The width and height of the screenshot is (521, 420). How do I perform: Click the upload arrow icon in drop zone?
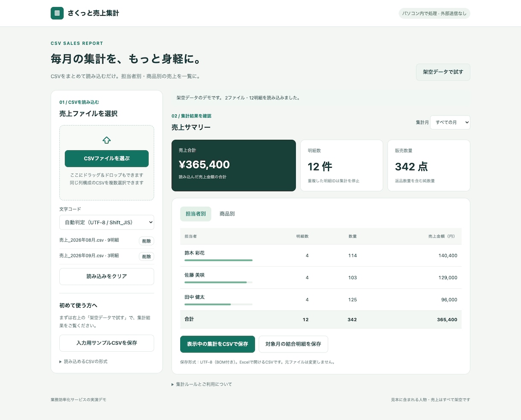(x=107, y=140)
